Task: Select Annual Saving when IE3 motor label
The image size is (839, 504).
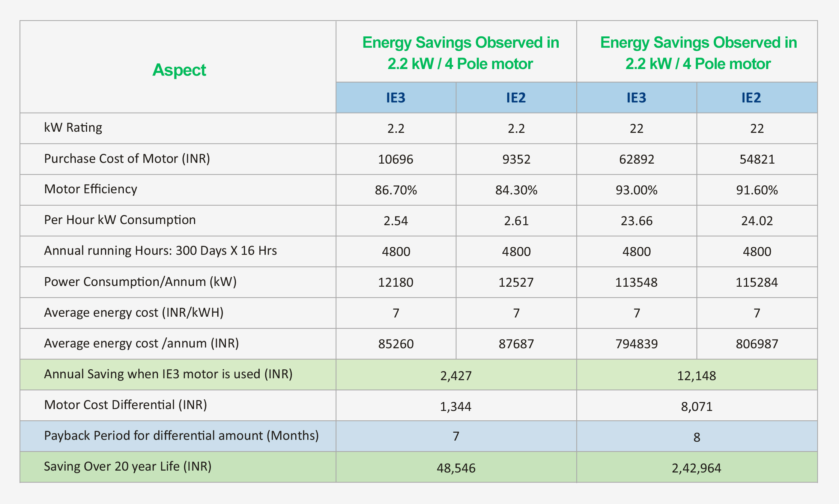Action: point(168,374)
